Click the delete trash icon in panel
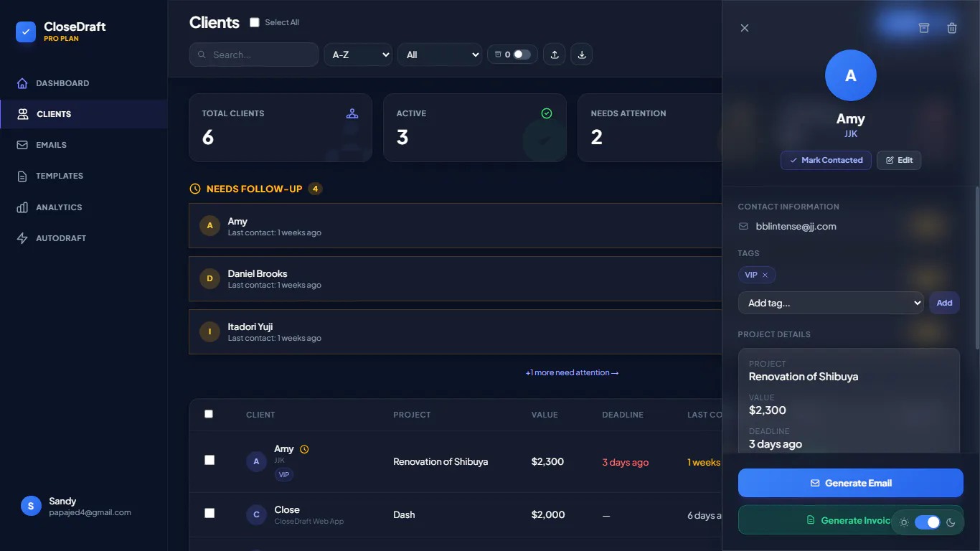Screen dimensions: 980x551 pyautogui.click(x=952, y=28)
